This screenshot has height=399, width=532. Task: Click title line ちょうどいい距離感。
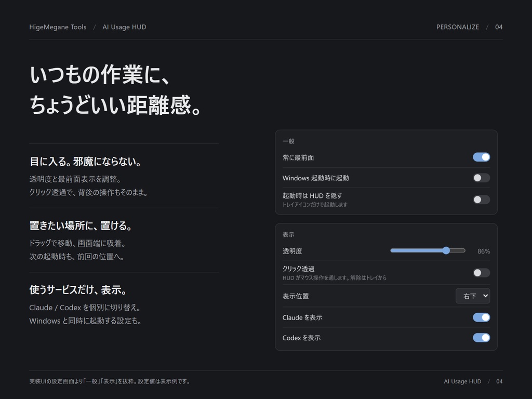click(116, 105)
